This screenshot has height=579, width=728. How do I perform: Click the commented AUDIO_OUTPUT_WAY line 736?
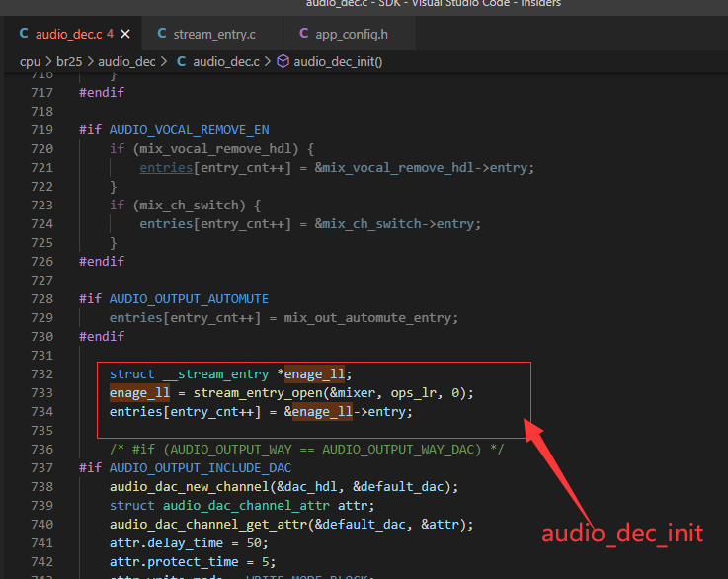tap(306, 450)
